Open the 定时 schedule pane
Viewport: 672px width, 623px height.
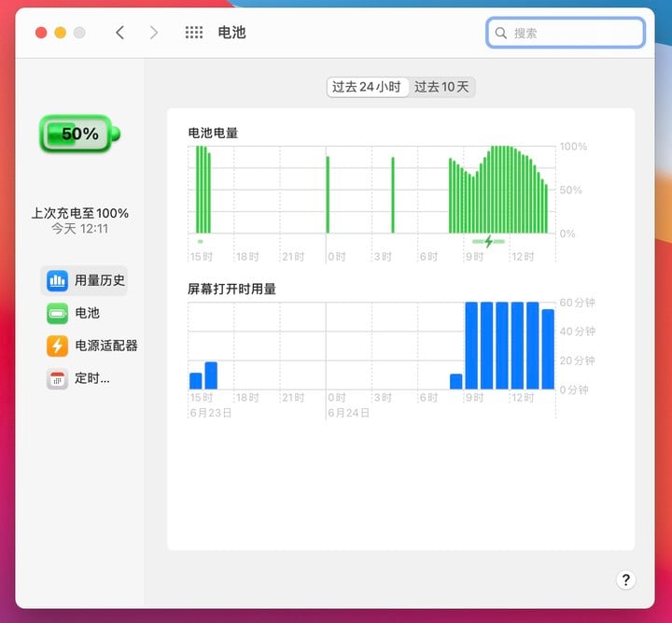click(x=91, y=378)
